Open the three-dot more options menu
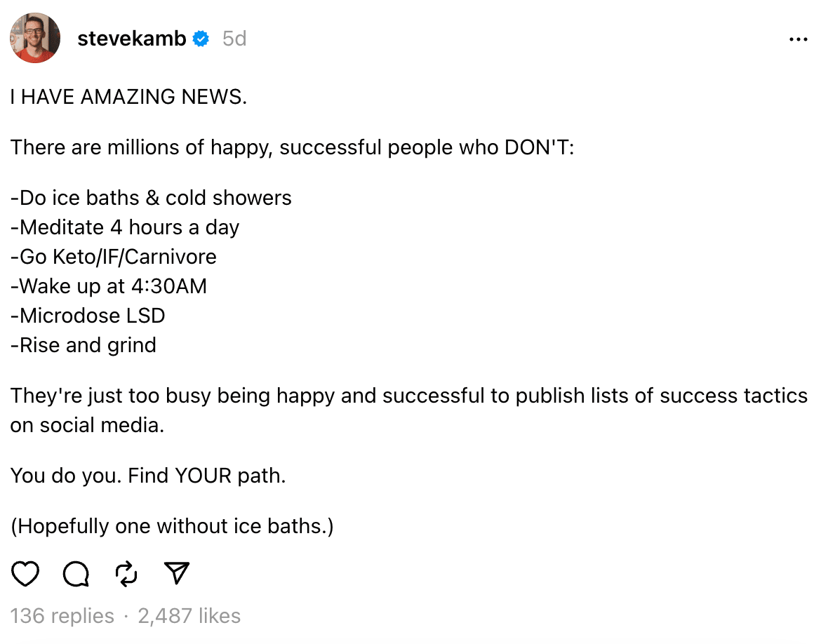 pyautogui.click(x=798, y=39)
